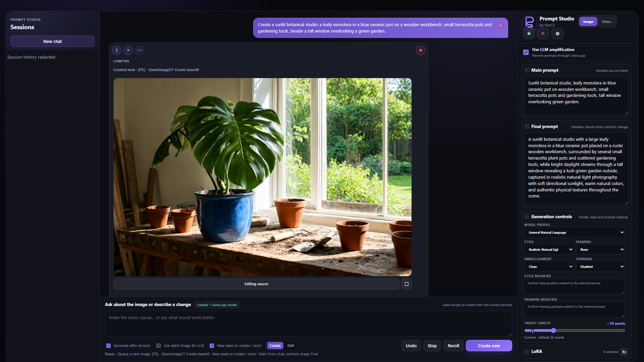Click the Framing Modifier text field
This screenshot has width=644, height=362.
(x=575, y=310)
